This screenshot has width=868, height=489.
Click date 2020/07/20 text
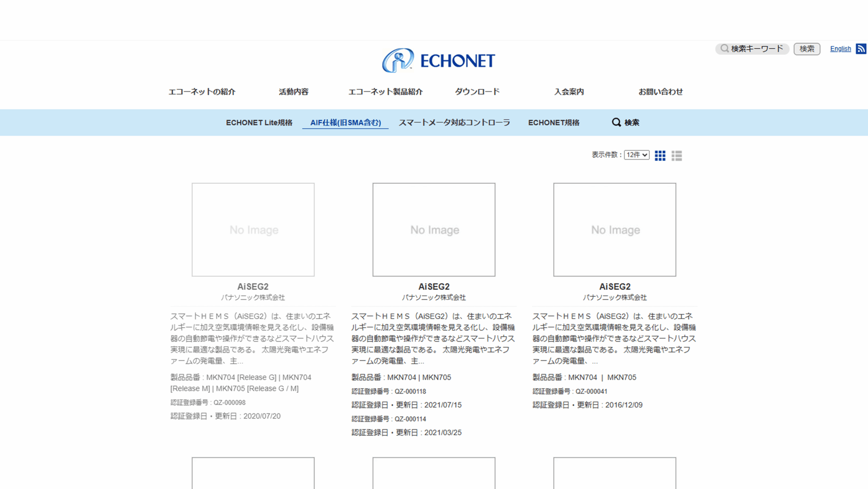point(262,416)
